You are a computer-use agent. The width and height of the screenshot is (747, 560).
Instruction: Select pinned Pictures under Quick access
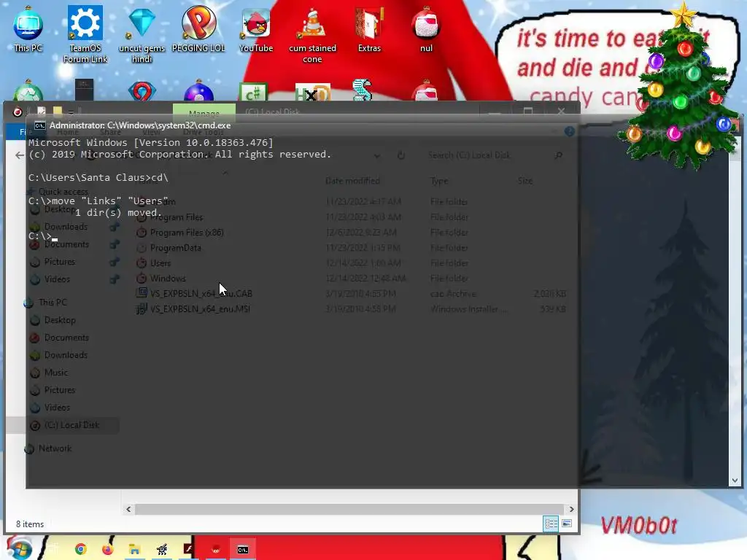(60, 262)
